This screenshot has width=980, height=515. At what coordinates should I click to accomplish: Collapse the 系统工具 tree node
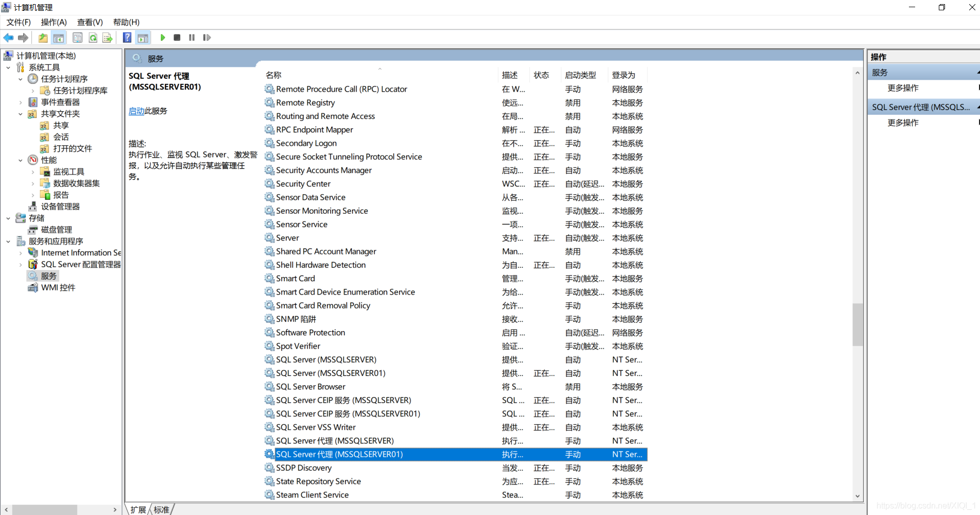[x=8, y=67]
